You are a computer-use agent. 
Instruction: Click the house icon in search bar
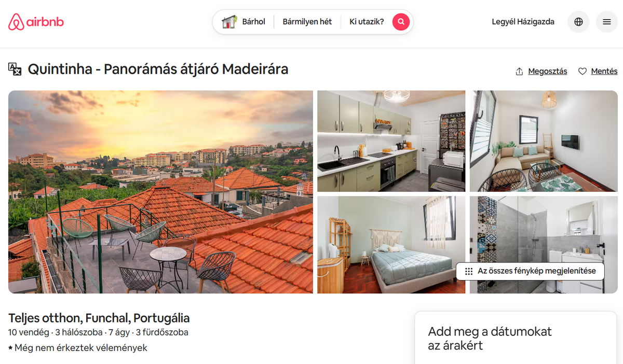click(229, 22)
